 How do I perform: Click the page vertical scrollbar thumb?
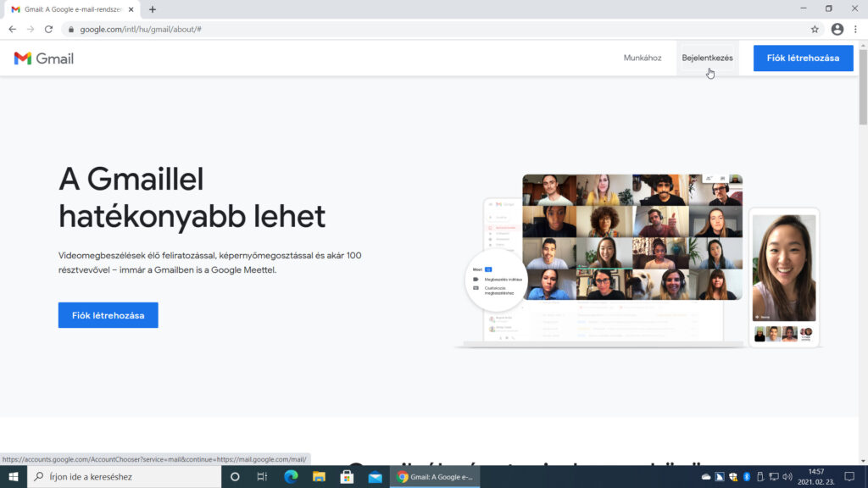[863, 86]
